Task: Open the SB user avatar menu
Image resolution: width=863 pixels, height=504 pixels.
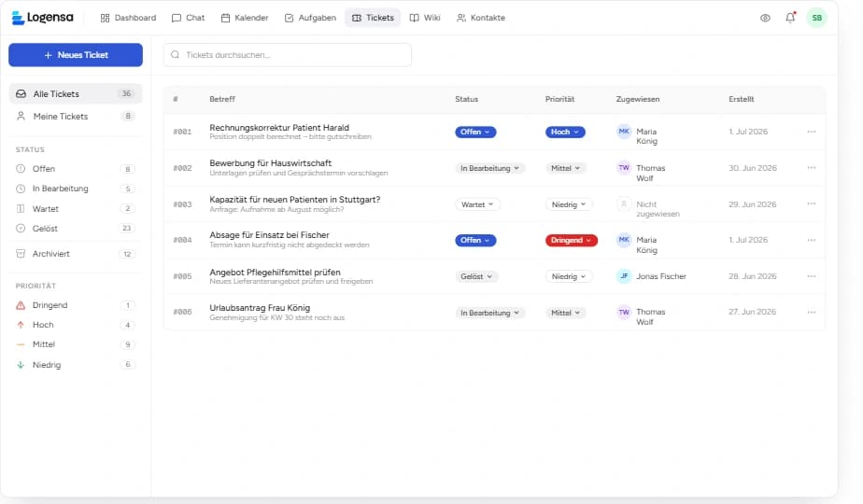Action: click(x=816, y=18)
